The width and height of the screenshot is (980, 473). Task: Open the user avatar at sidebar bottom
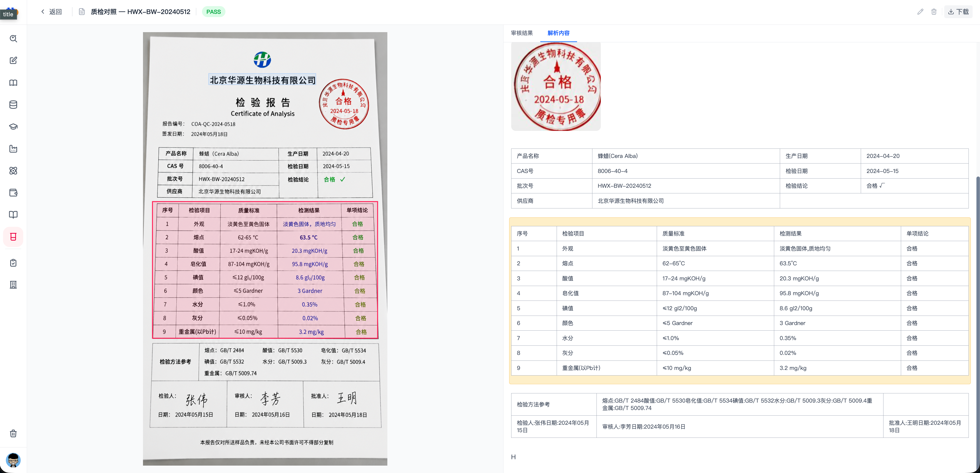[x=13, y=460]
